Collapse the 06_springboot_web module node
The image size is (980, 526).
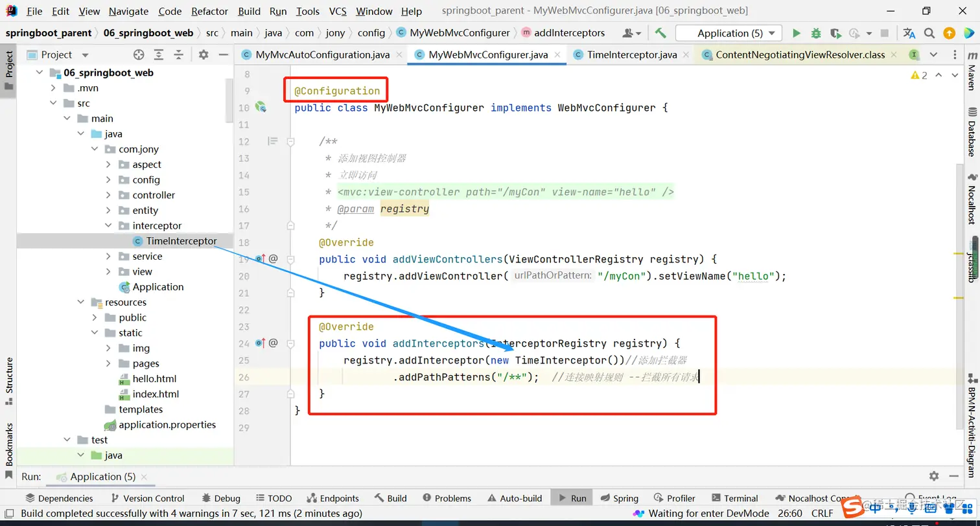pyautogui.click(x=40, y=73)
